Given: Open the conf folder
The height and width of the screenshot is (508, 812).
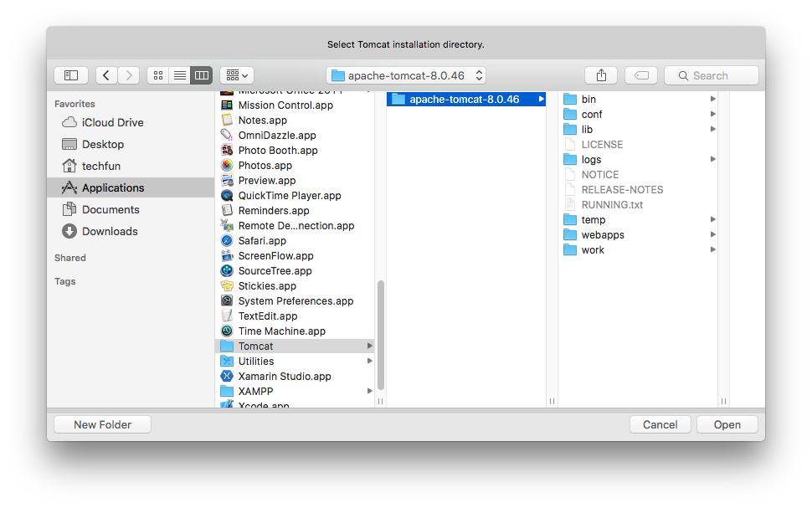Looking at the screenshot, I should (639, 114).
